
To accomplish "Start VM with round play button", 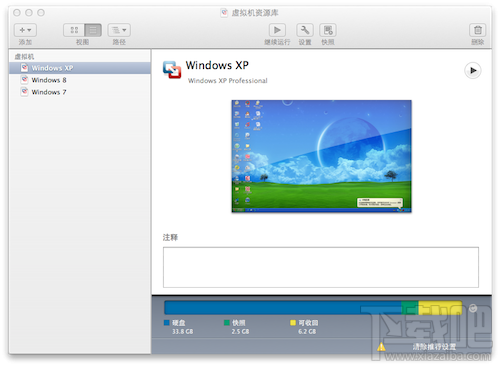I will pos(473,70).
